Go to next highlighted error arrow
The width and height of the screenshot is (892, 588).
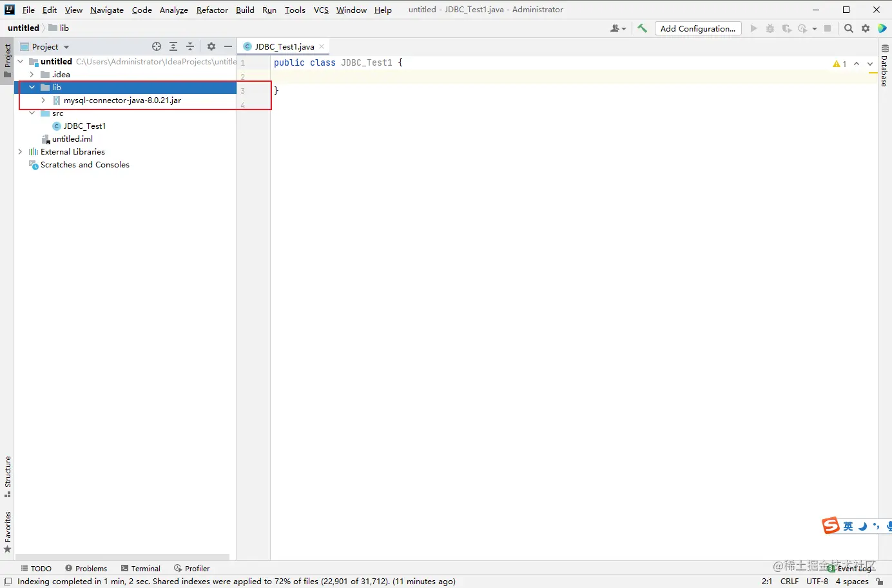click(x=870, y=64)
